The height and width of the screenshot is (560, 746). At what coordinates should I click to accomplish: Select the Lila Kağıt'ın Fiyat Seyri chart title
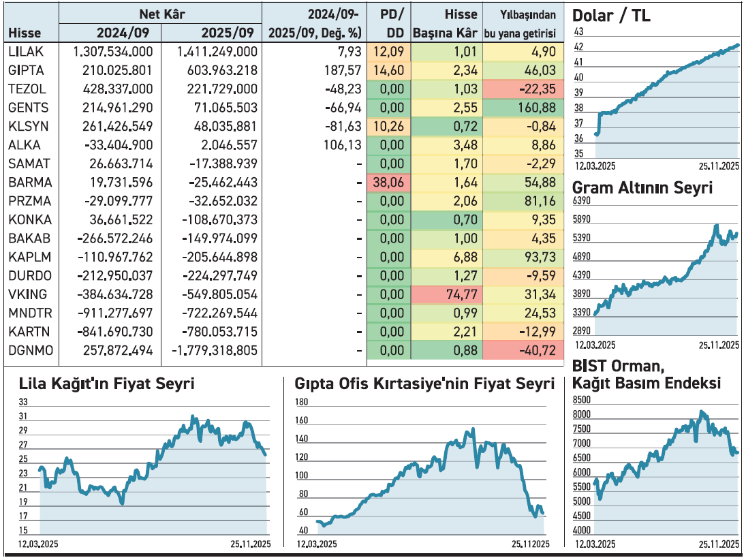tap(107, 384)
